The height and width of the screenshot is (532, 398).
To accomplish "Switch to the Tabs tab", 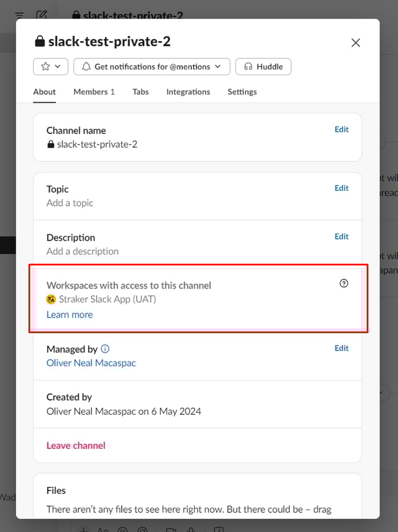I will point(141,91).
